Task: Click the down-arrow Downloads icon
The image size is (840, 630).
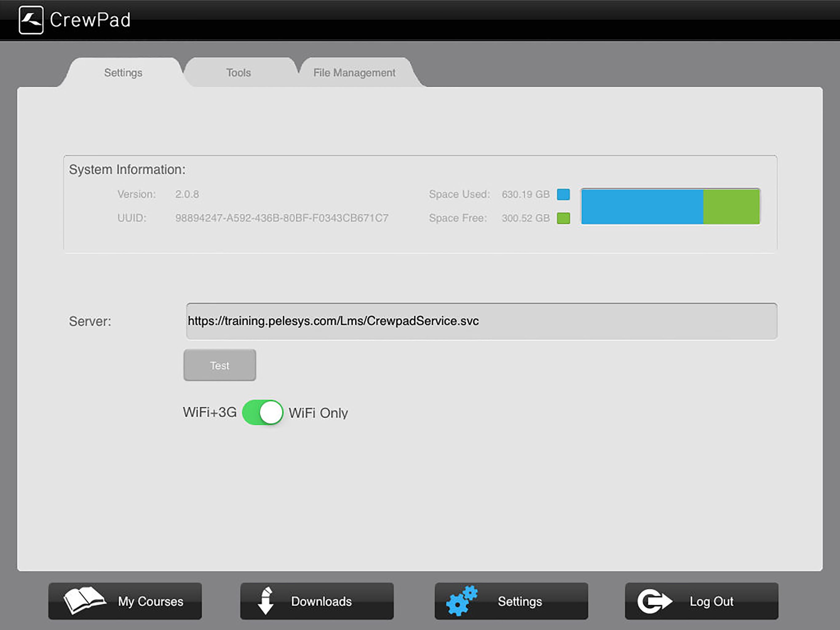Action: click(265, 601)
